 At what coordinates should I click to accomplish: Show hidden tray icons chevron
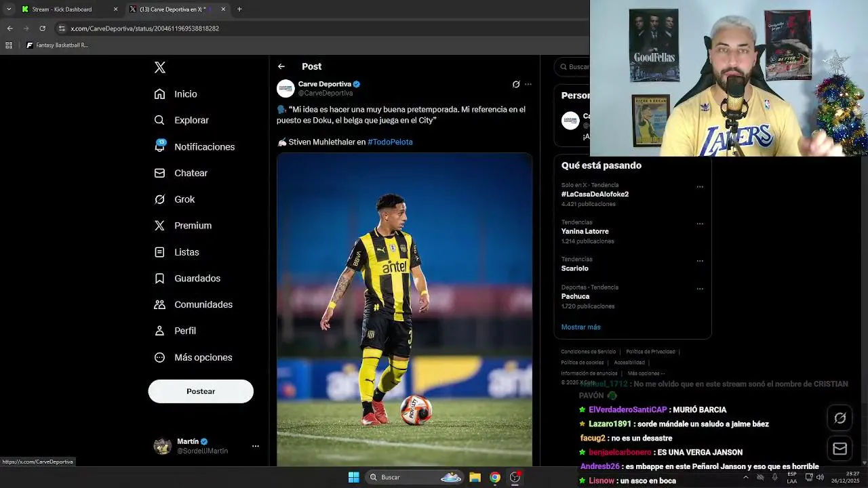point(745,477)
